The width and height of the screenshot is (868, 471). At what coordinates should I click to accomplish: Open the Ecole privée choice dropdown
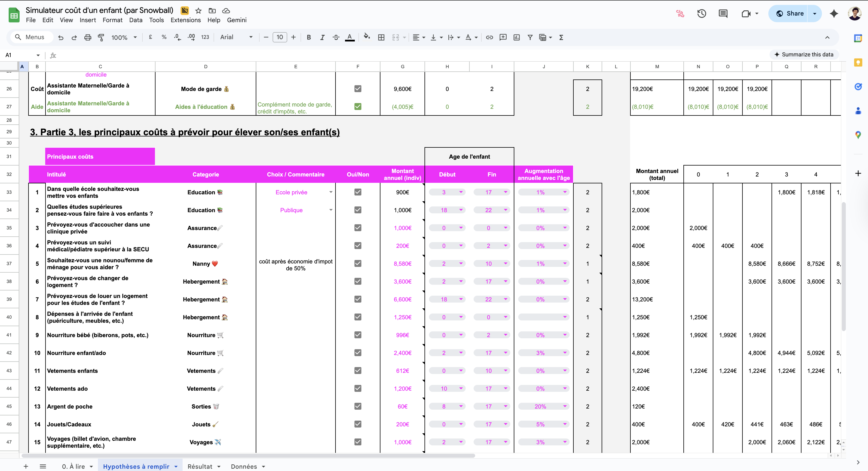(331, 192)
